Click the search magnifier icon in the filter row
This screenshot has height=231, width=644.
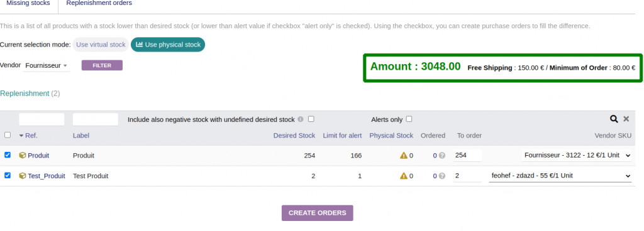614,119
